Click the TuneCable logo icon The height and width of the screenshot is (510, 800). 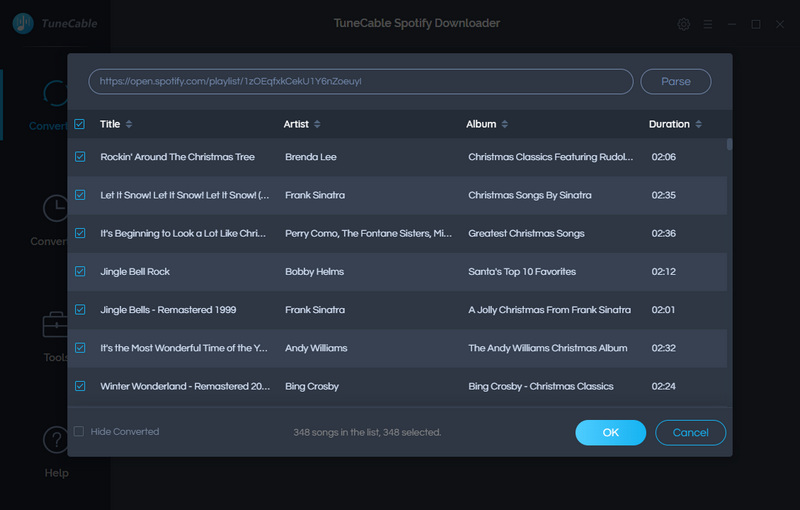(x=23, y=23)
